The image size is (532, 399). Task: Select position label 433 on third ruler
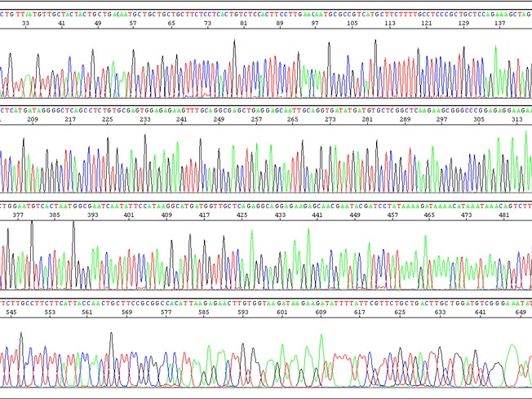280,216
